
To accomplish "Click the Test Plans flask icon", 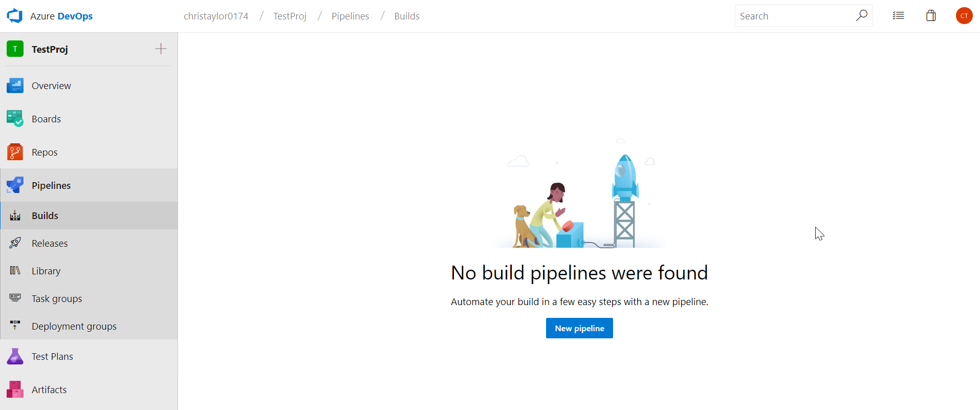I will click(x=15, y=356).
